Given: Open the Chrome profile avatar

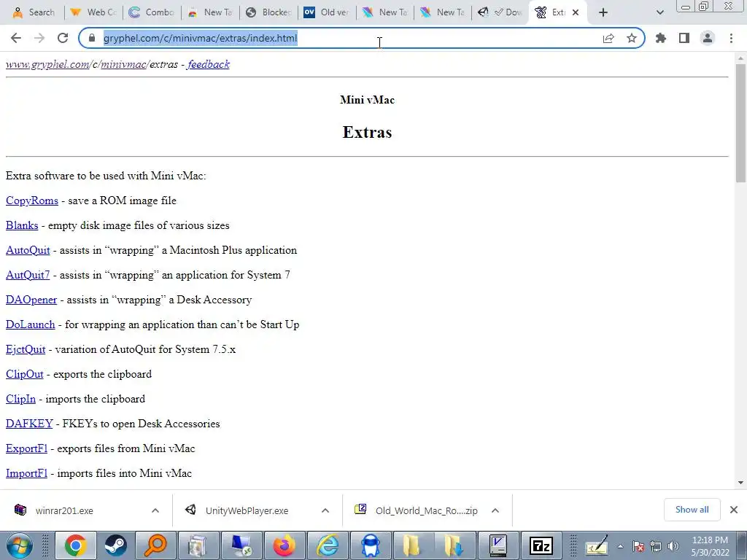Looking at the screenshot, I should coord(708,38).
